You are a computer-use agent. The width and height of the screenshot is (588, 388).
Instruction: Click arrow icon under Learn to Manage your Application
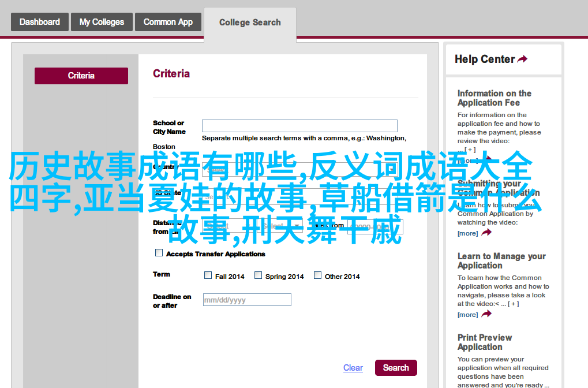click(486, 314)
